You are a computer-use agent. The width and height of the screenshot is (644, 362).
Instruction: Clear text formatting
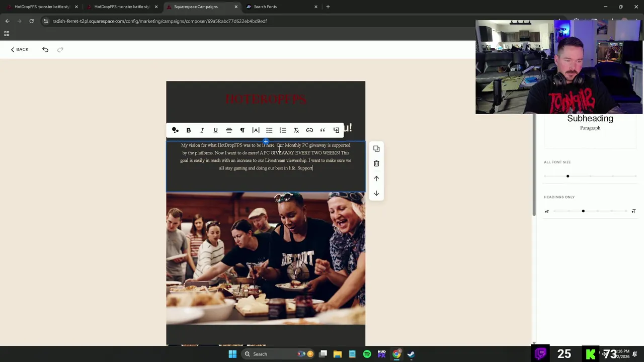296,130
